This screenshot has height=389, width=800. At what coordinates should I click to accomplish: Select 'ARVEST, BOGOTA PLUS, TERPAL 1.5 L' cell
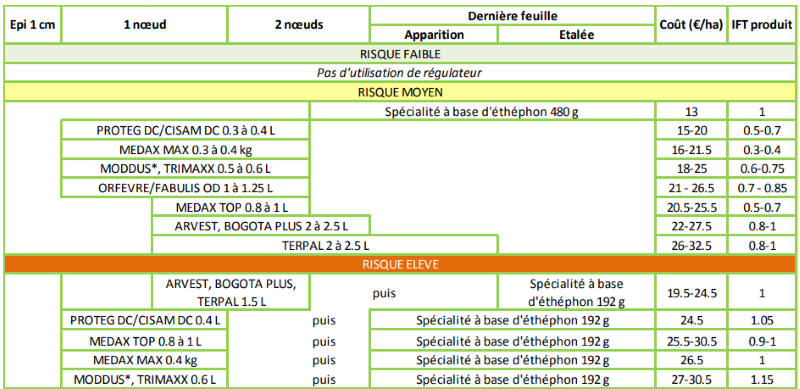pos(231,292)
